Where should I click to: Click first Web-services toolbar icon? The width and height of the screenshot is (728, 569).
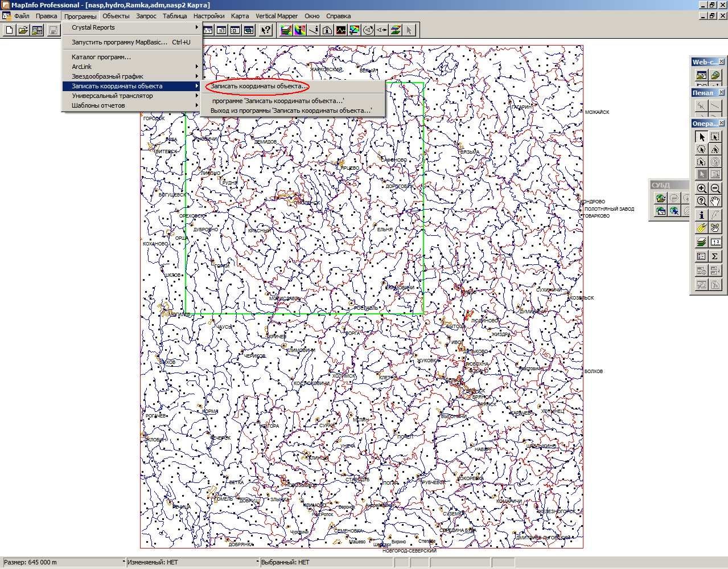point(701,75)
